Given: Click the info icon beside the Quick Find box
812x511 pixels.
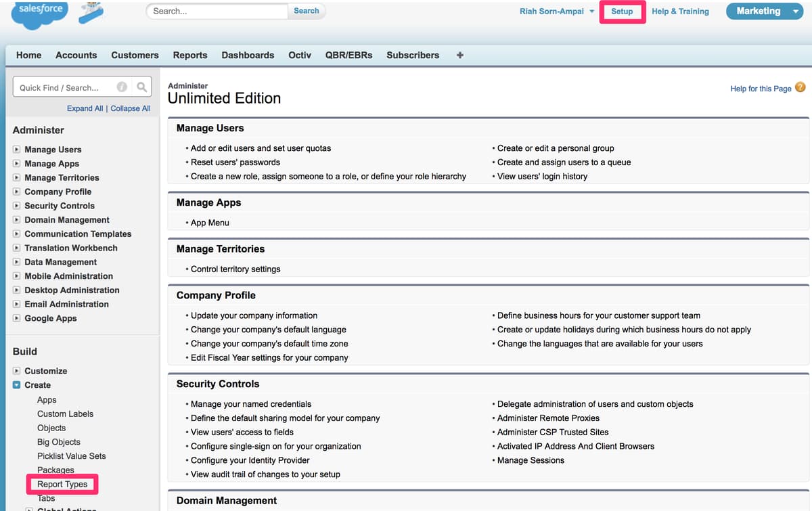Looking at the screenshot, I should point(122,87).
